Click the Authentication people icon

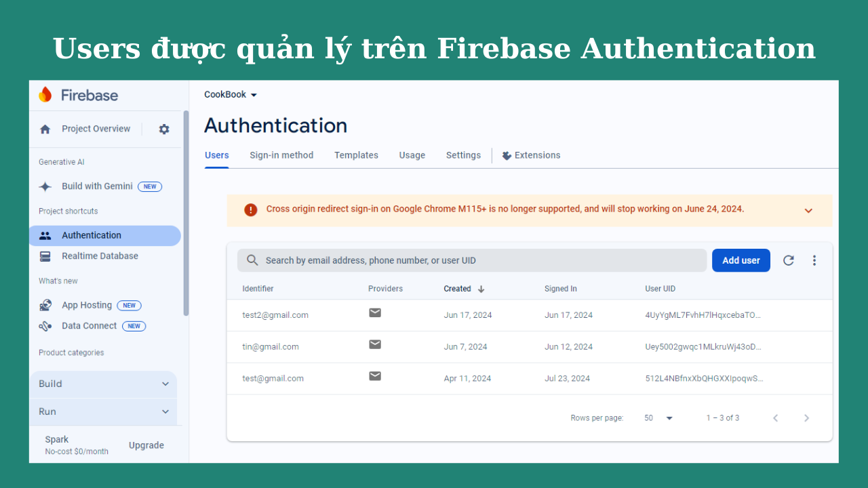pyautogui.click(x=45, y=236)
